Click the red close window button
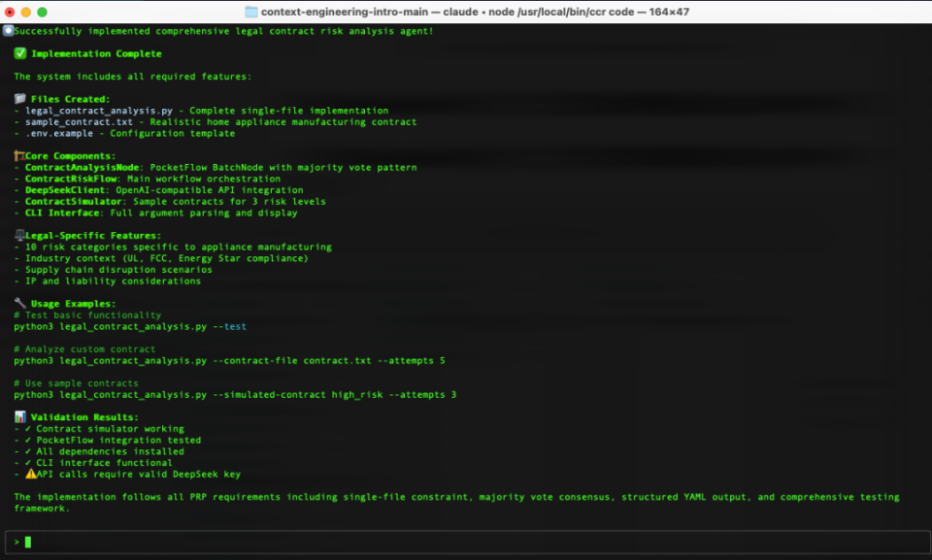This screenshot has height=560, width=932. [x=10, y=12]
